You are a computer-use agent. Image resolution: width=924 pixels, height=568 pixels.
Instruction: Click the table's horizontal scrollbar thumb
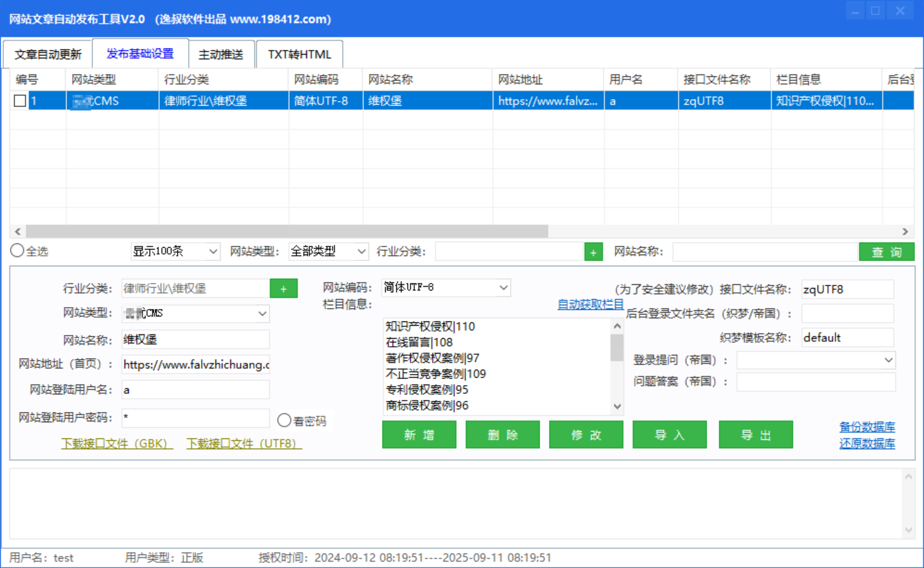pos(287,231)
